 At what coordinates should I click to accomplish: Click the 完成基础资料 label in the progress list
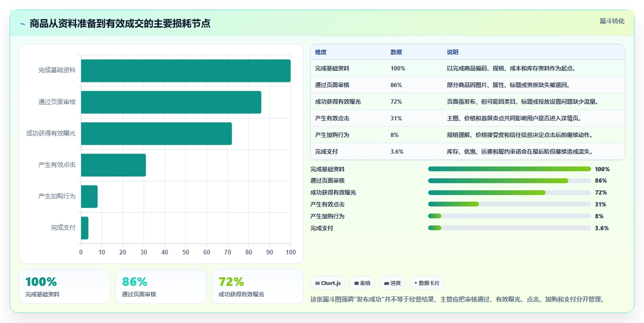click(327, 169)
